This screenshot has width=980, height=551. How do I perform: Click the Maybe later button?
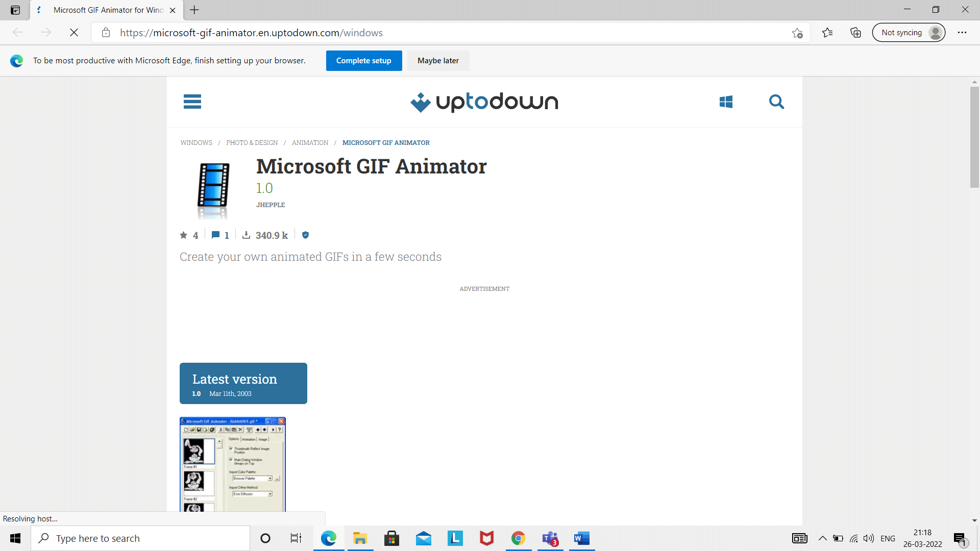(x=438, y=61)
